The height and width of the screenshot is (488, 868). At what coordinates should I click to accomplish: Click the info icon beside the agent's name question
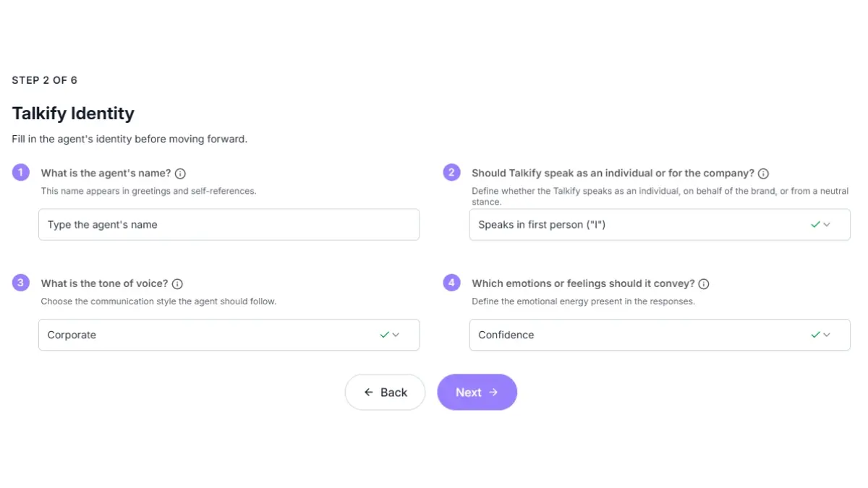180,173
